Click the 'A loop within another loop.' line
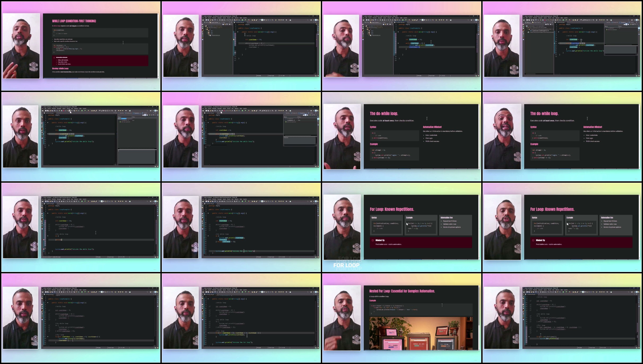Viewport: 643px width, 364px height. 379,296
